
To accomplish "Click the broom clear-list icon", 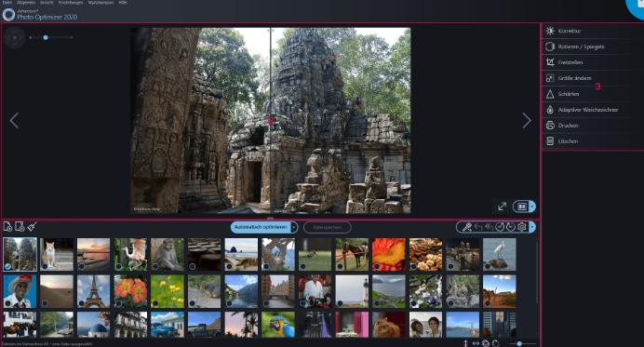I will [x=32, y=227].
